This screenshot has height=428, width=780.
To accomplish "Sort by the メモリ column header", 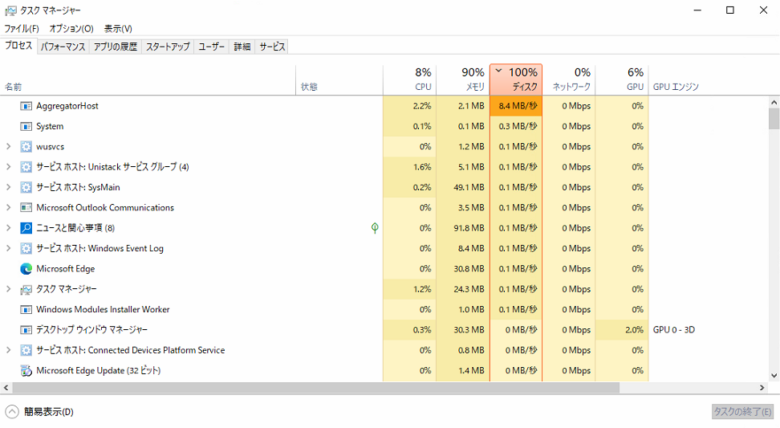I will (x=463, y=79).
